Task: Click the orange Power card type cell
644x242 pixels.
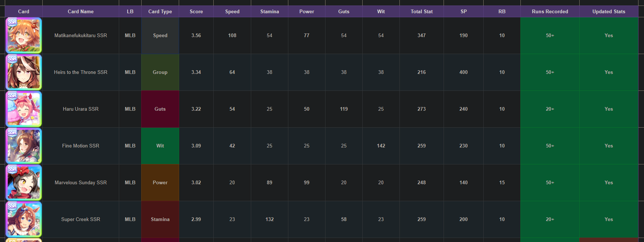Action: (x=160, y=183)
